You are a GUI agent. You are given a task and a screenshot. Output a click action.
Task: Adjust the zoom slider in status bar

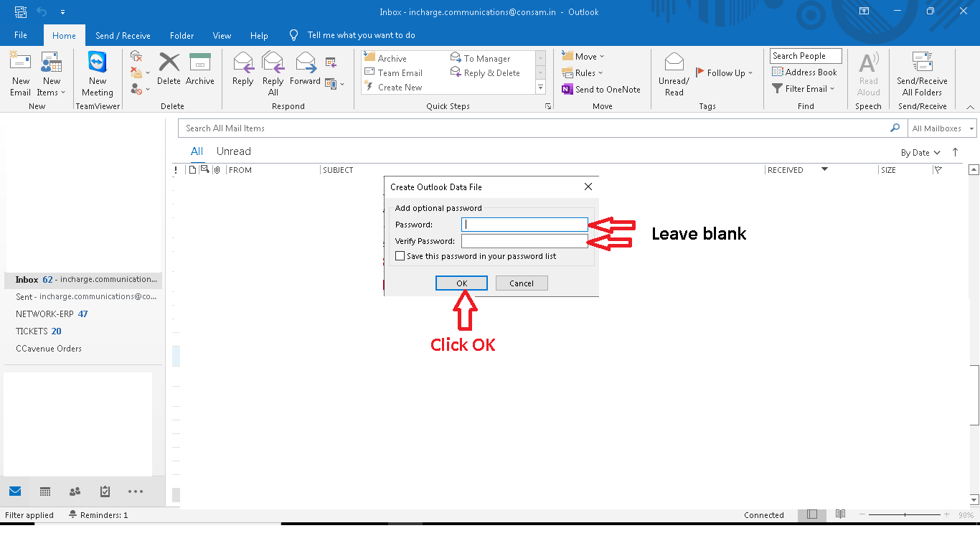(x=905, y=515)
